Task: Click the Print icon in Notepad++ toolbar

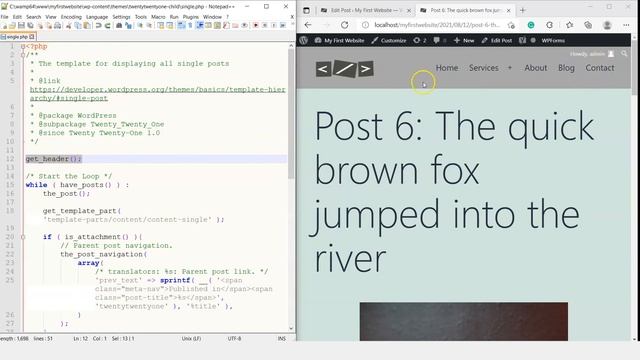Action: [x=57, y=25]
